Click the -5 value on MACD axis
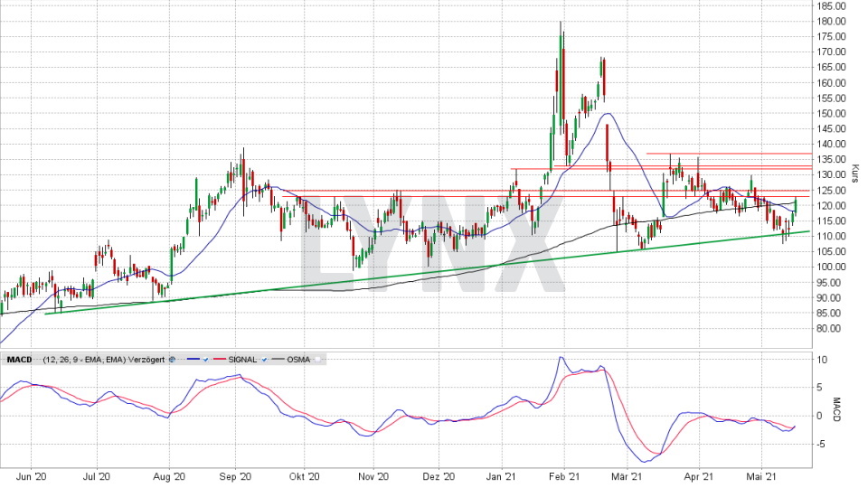This screenshot has width=868, height=488. click(x=823, y=445)
